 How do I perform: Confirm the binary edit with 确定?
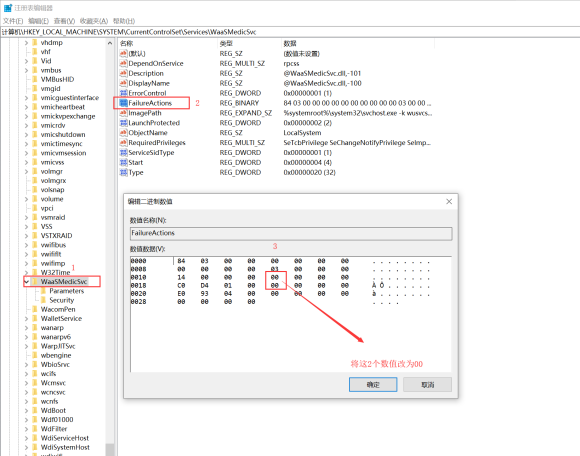(x=373, y=385)
